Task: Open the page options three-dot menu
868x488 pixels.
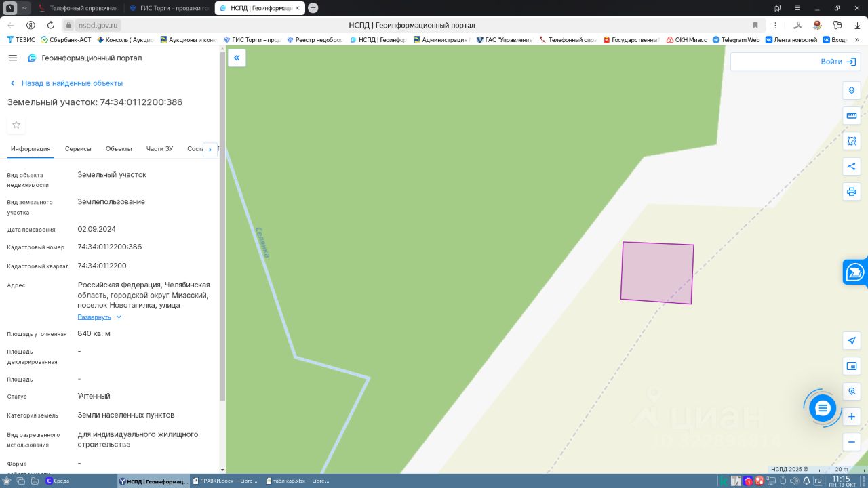Action: click(x=775, y=25)
